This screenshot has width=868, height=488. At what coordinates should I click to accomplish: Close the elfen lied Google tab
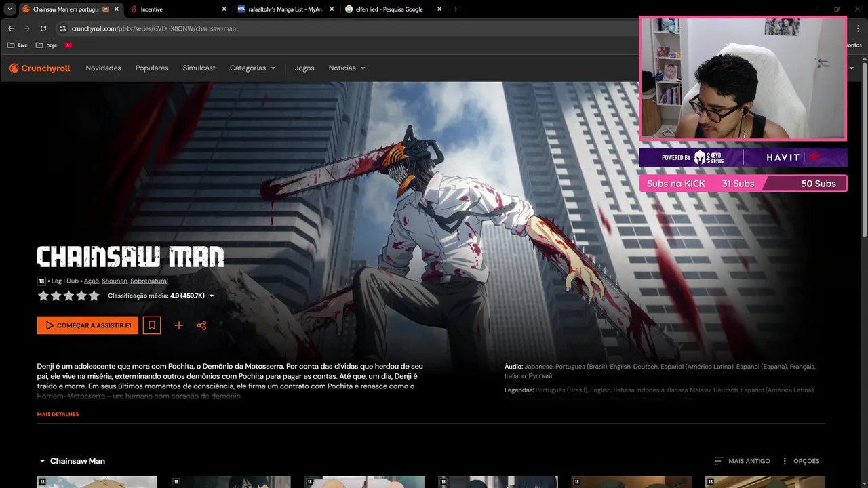(x=439, y=9)
